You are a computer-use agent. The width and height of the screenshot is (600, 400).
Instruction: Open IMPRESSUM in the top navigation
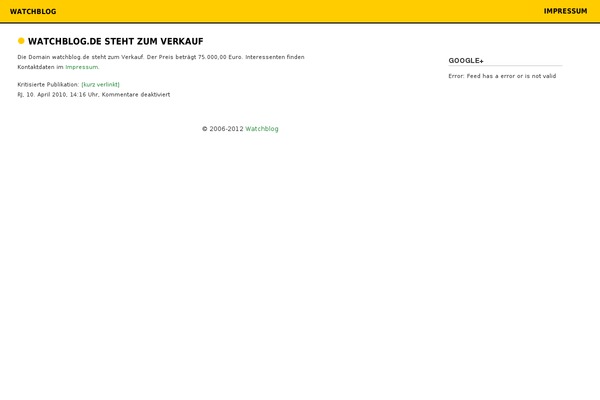[x=565, y=11]
